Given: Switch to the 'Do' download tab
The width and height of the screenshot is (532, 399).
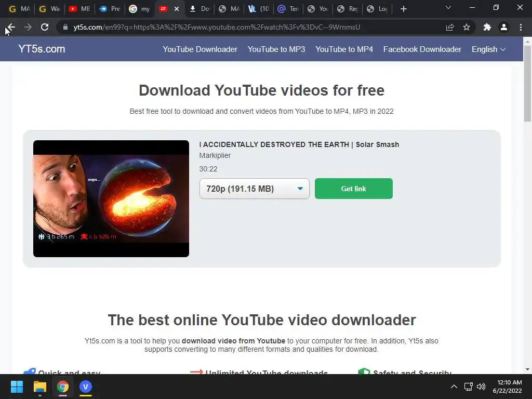Looking at the screenshot, I should 199,9.
